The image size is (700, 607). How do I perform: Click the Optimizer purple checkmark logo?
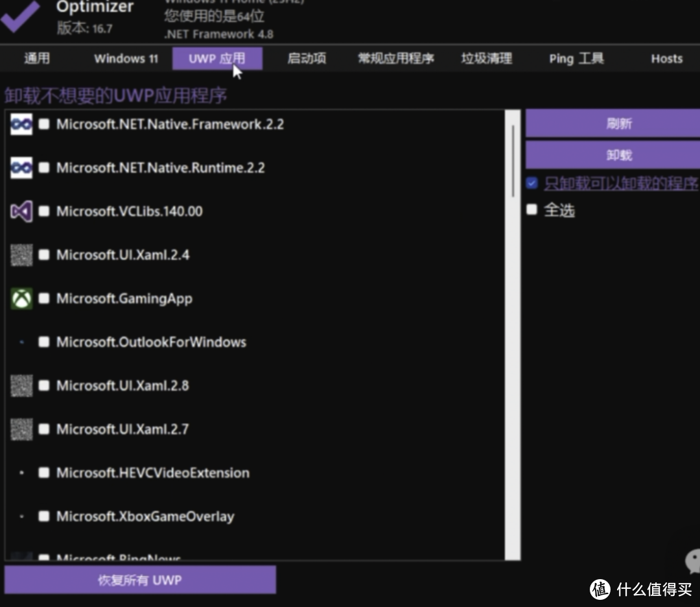tap(19, 16)
